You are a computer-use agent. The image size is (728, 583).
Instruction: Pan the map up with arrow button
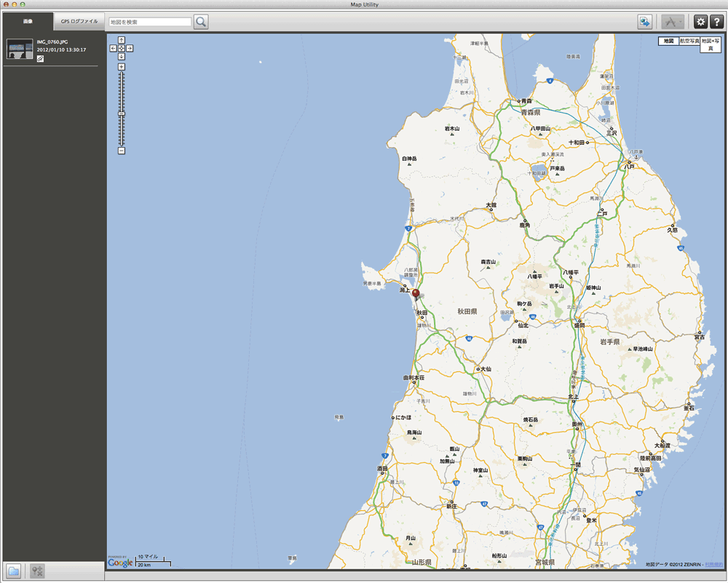click(122, 40)
